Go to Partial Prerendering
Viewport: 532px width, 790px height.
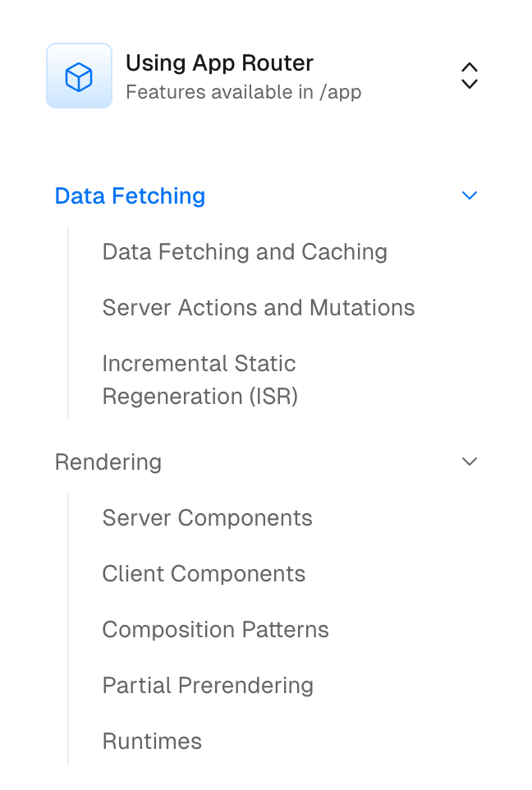click(x=208, y=686)
